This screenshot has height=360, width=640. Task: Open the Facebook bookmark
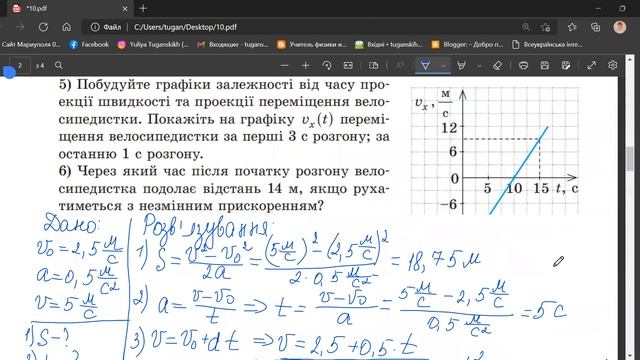pyautogui.click(x=89, y=44)
